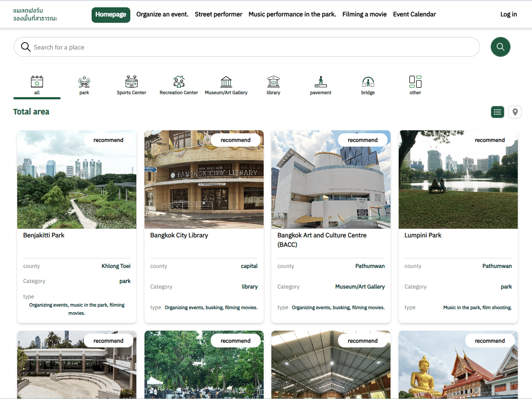Click the Thai platform logo text
This screenshot has width=532, height=399.
click(35, 14)
